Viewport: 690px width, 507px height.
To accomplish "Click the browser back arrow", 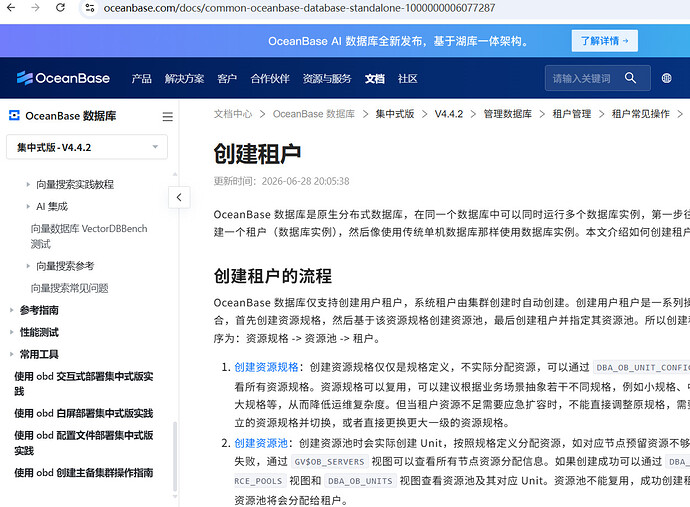I will (x=11, y=7).
